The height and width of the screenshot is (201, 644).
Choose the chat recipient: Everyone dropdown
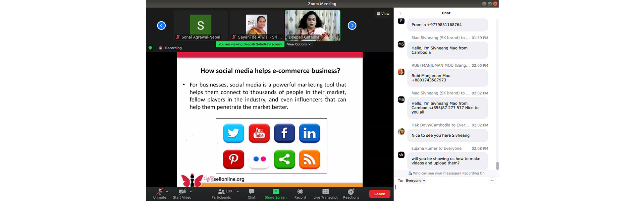coord(415,181)
